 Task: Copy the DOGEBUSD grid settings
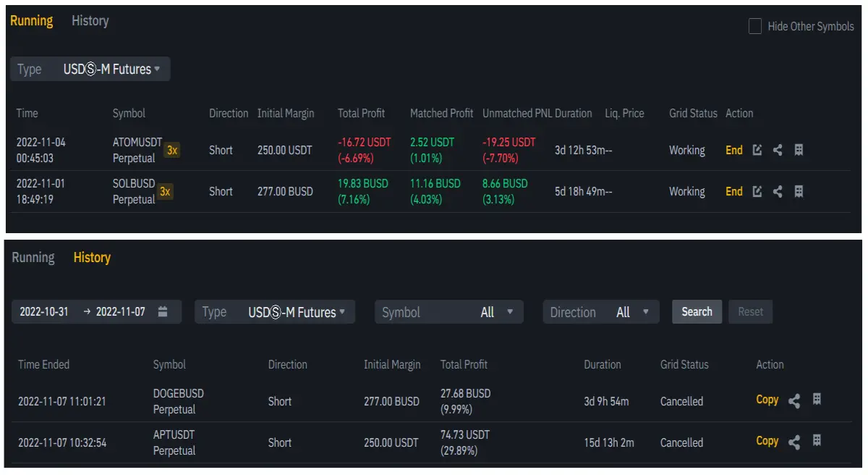click(x=767, y=400)
